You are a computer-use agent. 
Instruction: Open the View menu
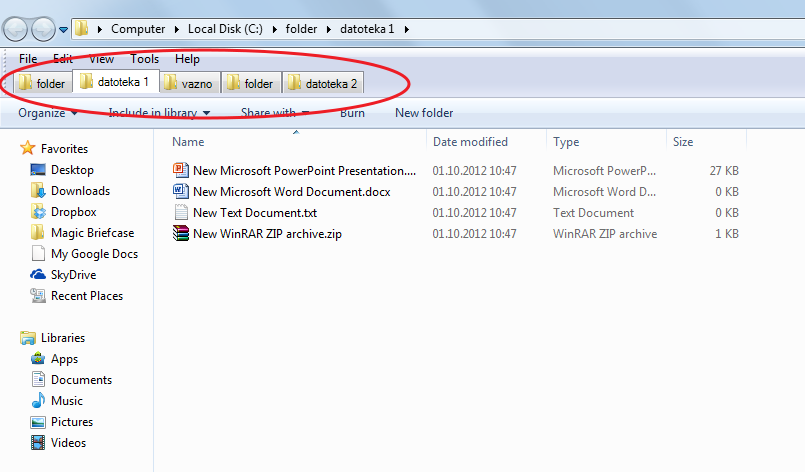pyautogui.click(x=101, y=60)
